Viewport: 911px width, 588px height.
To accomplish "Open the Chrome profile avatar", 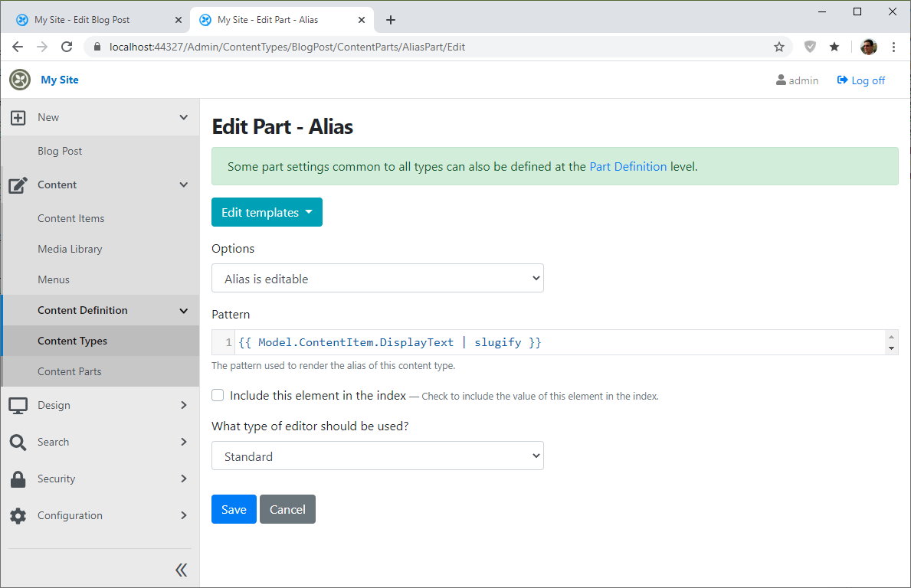I will tap(869, 47).
